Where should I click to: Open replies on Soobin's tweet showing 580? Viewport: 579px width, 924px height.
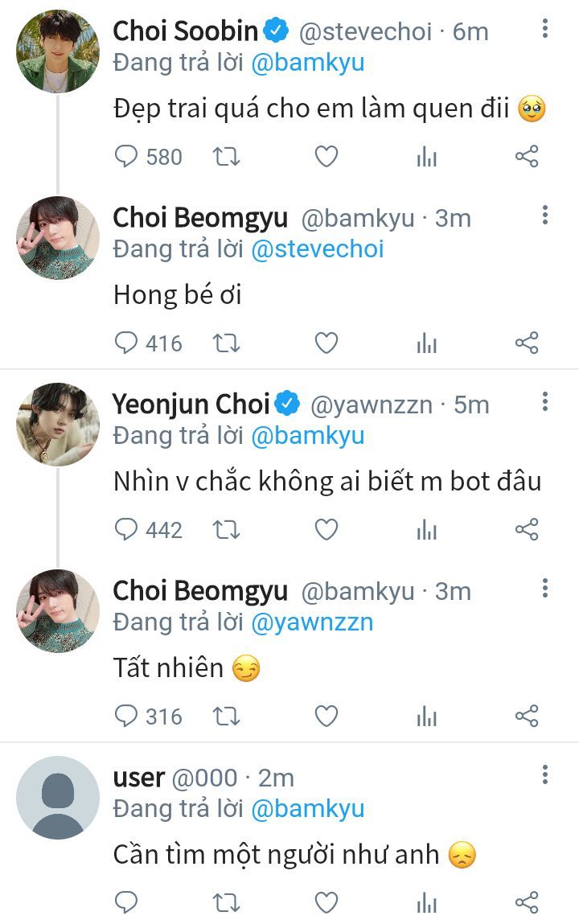tap(149, 157)
